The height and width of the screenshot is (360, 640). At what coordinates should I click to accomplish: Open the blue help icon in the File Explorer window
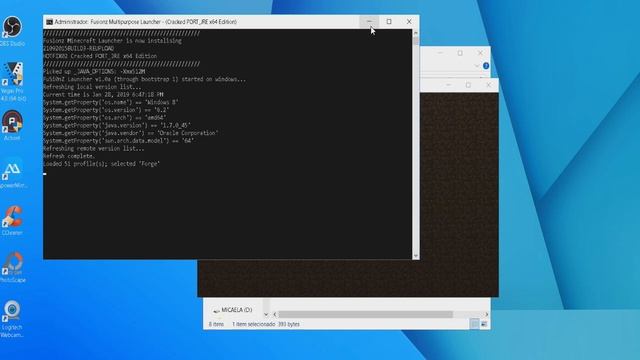(x=486, y=66)
